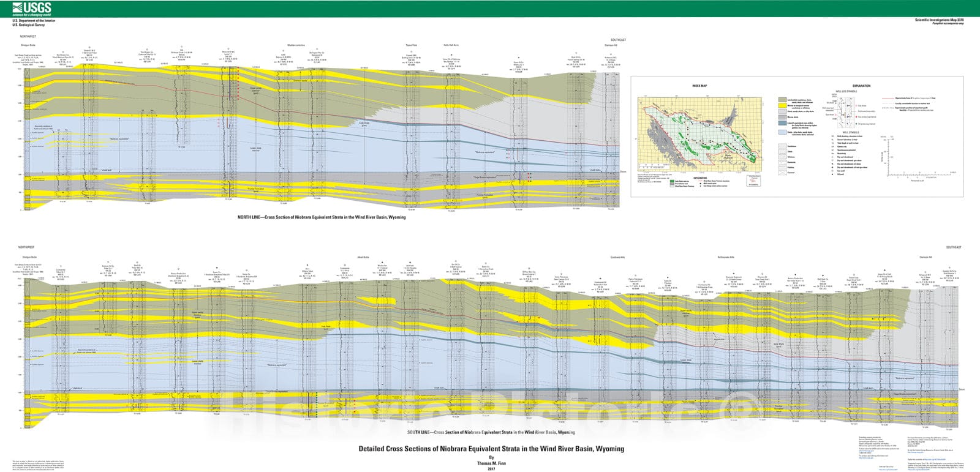Click the USGS logo in the banner
Screen dimensions: 980x472
32,8
